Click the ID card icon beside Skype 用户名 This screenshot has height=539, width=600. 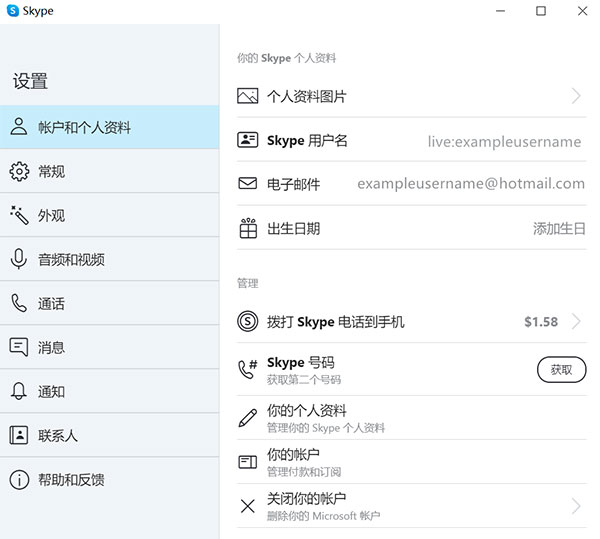[248, 140]
